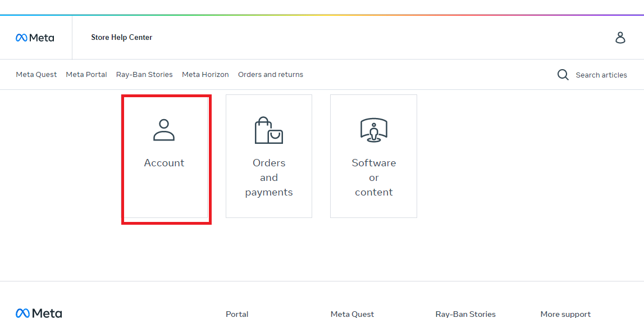Select Ray-Ban Stories in the top navigation

point(144,75)
